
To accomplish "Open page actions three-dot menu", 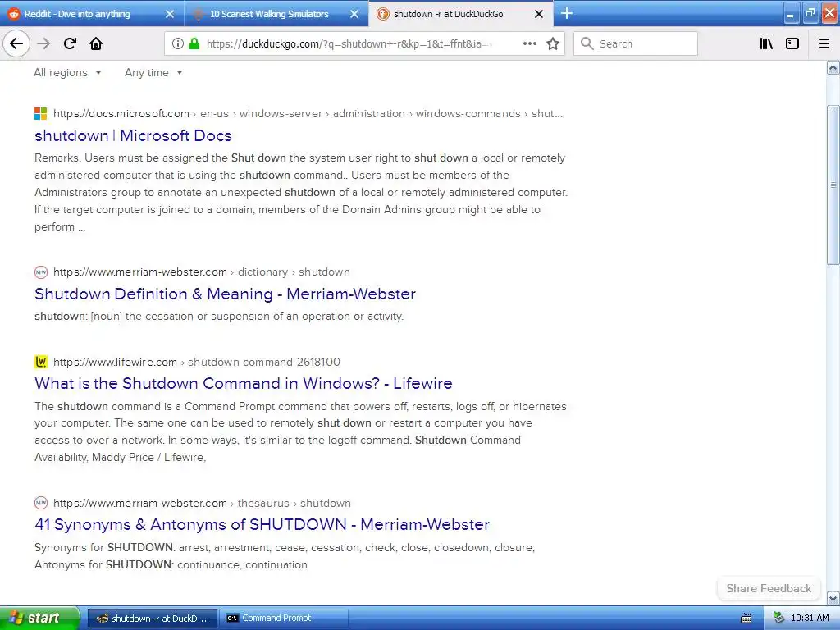I will 529,44.
